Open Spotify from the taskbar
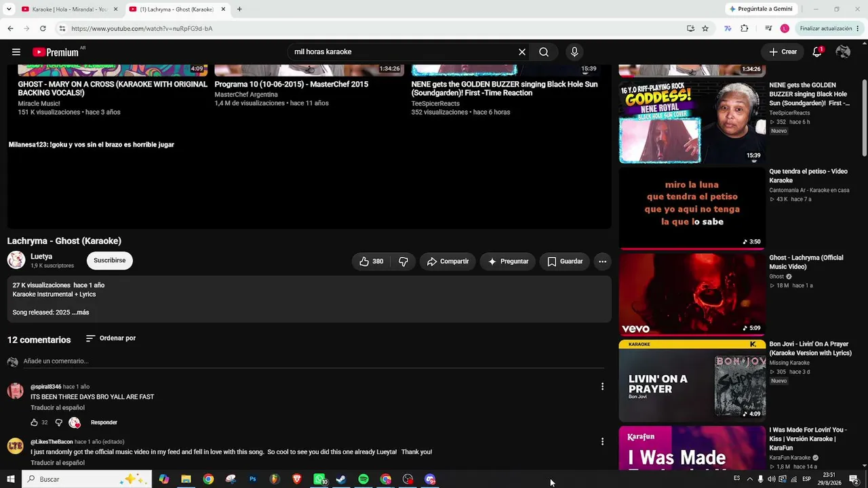 (x=363, y=479)
